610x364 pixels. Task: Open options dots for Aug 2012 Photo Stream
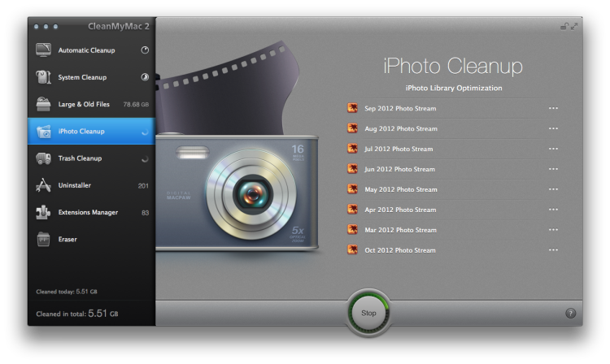(x=553, y=128)
